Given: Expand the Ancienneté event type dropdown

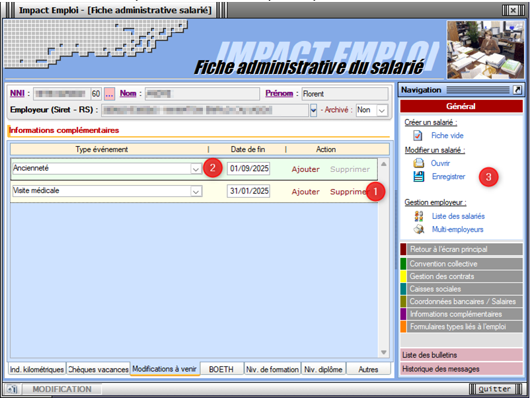Looking at the screenshot, I should pyautogui.click(x=196, y=169).
